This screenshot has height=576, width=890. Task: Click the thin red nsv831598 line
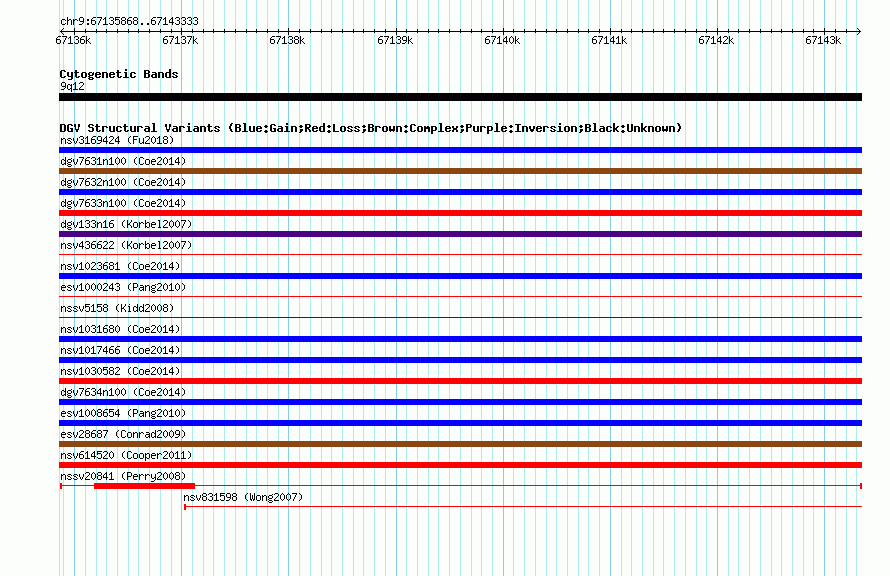[x=523, y=506]
